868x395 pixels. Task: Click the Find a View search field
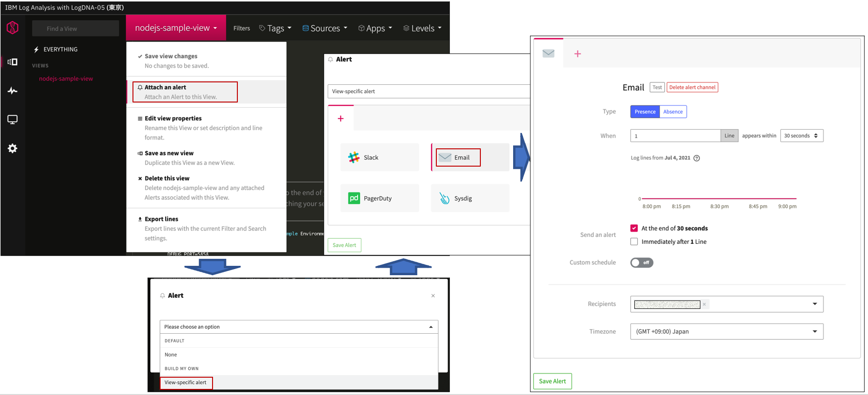(x=75, y=29)
